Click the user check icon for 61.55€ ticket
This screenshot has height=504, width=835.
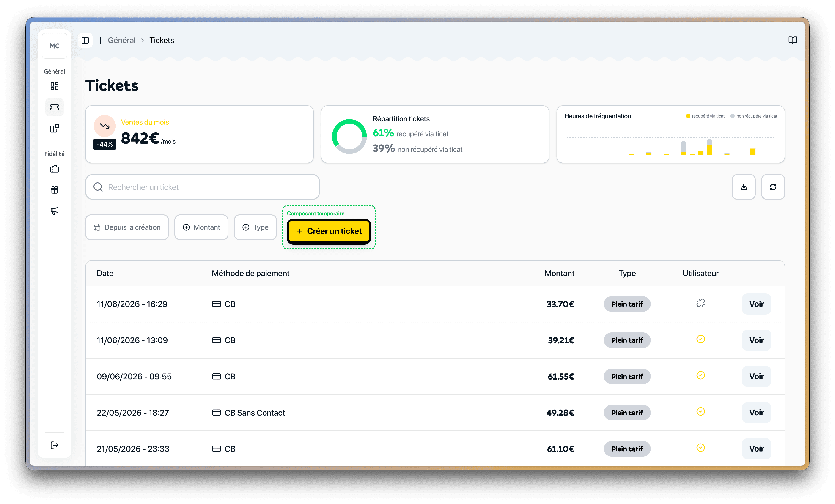click(x=700, y=375)
